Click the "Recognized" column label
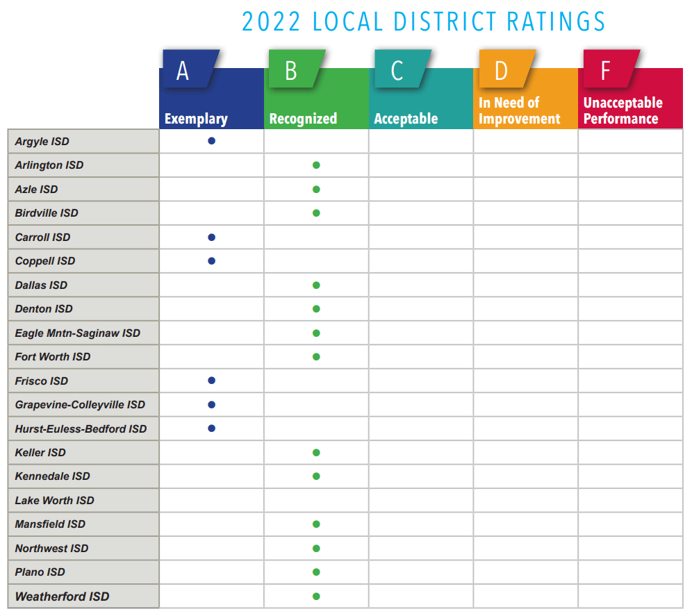Image resolution: width=692 pixels, height=616 pixels. (x=303, y=119)
